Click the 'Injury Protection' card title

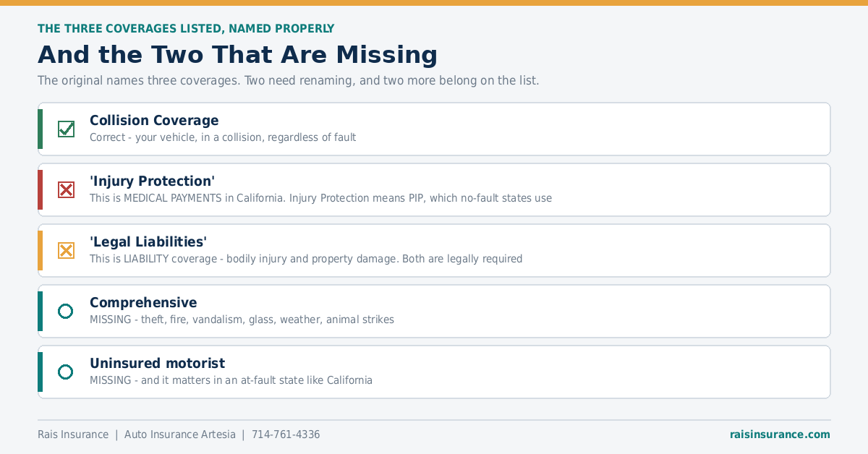(152, 181)
